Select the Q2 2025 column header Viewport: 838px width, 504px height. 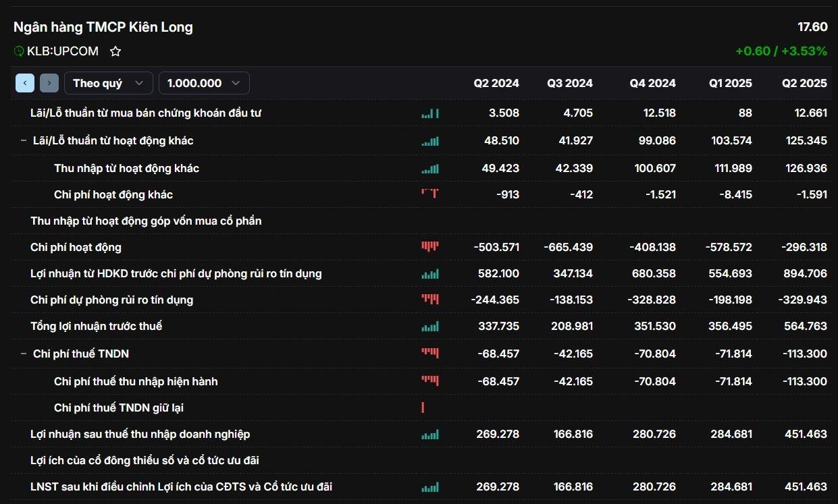coord(804,83)
